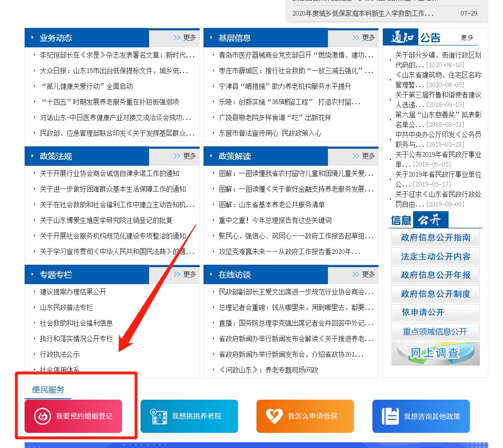Click the marriage registration rings icon
The image size is (503, 448).
[43, 416]
